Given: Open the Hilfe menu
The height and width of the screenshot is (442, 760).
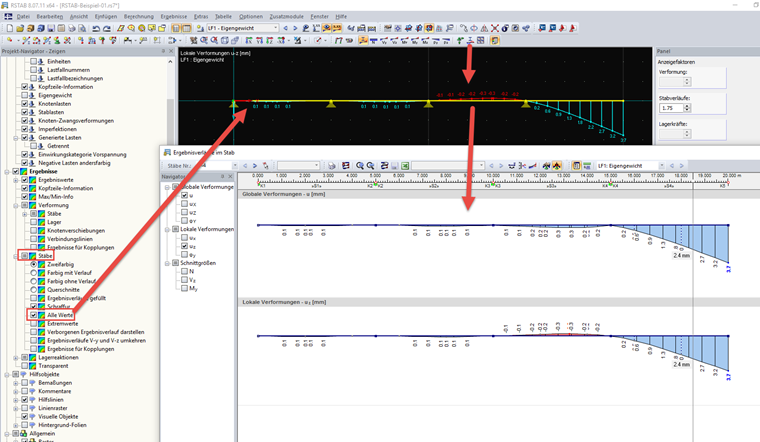Looking at the screenshot, I should click(341, 16).
